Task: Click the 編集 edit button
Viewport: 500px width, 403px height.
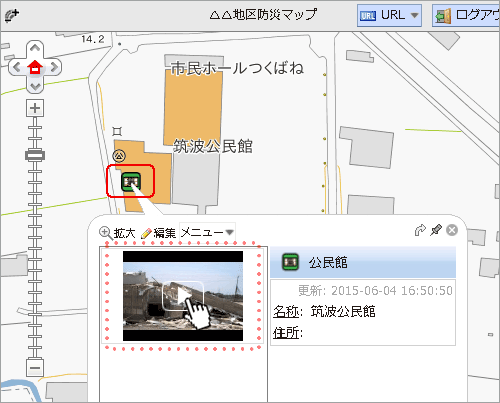Action: click(x=158, y=233)
